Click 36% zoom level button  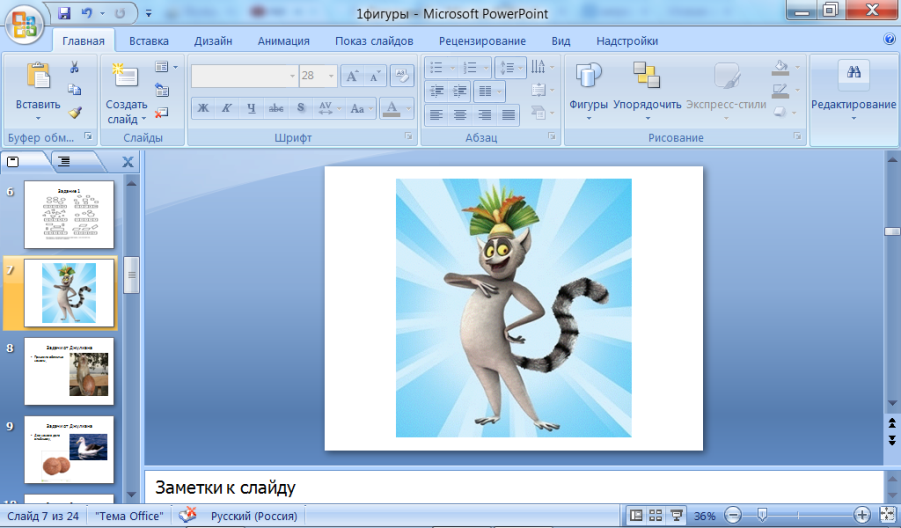tap(704, 516)
